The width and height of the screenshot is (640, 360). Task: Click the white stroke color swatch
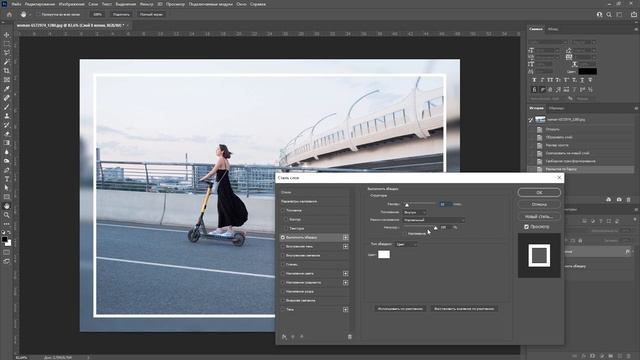click(x=384, y=254)
